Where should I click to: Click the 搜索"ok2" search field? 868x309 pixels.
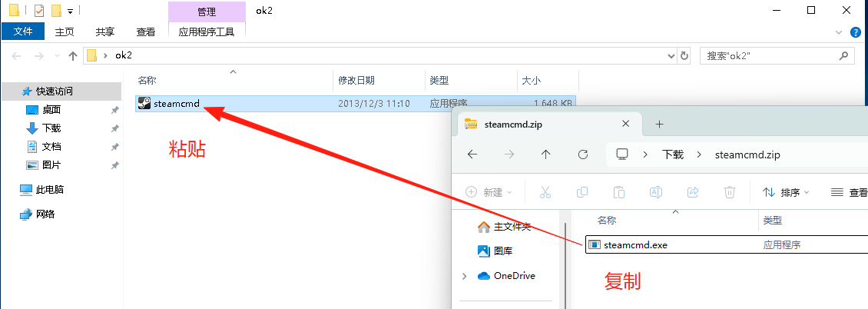770,55
